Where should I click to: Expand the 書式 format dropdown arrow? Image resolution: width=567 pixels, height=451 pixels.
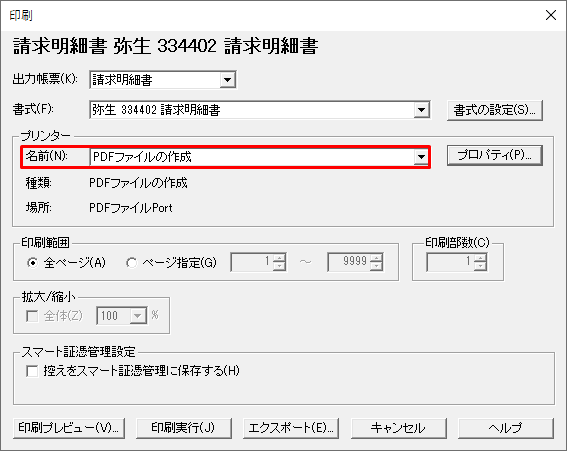(x=421, y=110)
